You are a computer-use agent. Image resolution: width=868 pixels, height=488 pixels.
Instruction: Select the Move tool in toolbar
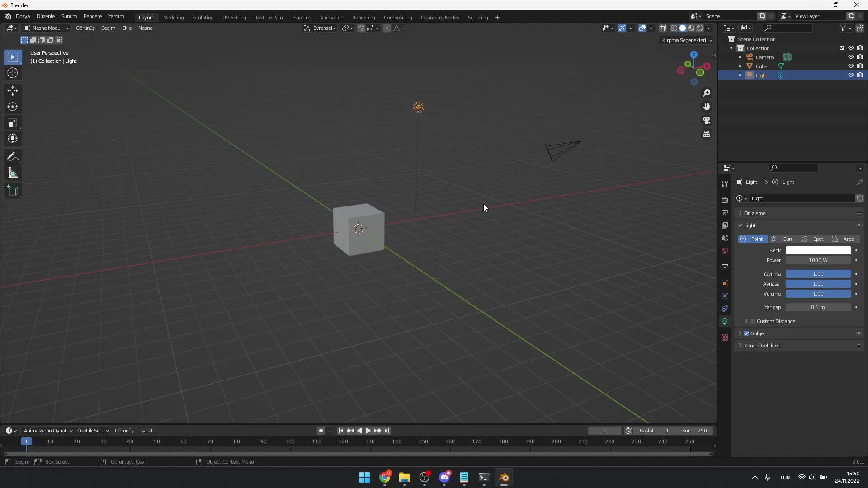pyautogui.click(x=13, y=89)
